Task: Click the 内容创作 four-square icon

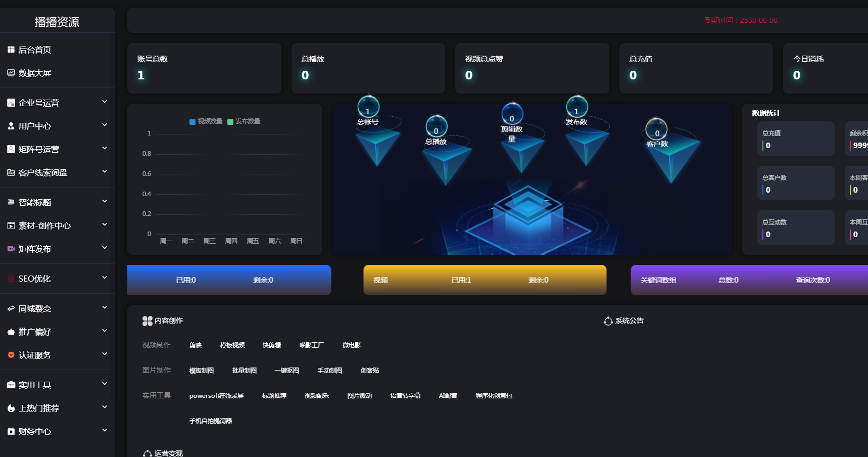Action: click(148, 321)
